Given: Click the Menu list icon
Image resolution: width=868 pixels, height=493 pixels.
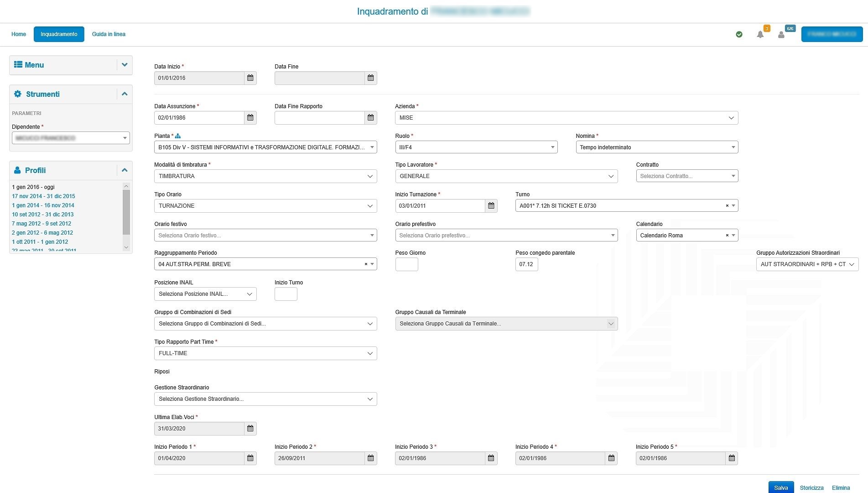Looking at the screenshot, I should click(x=18, y=65).
